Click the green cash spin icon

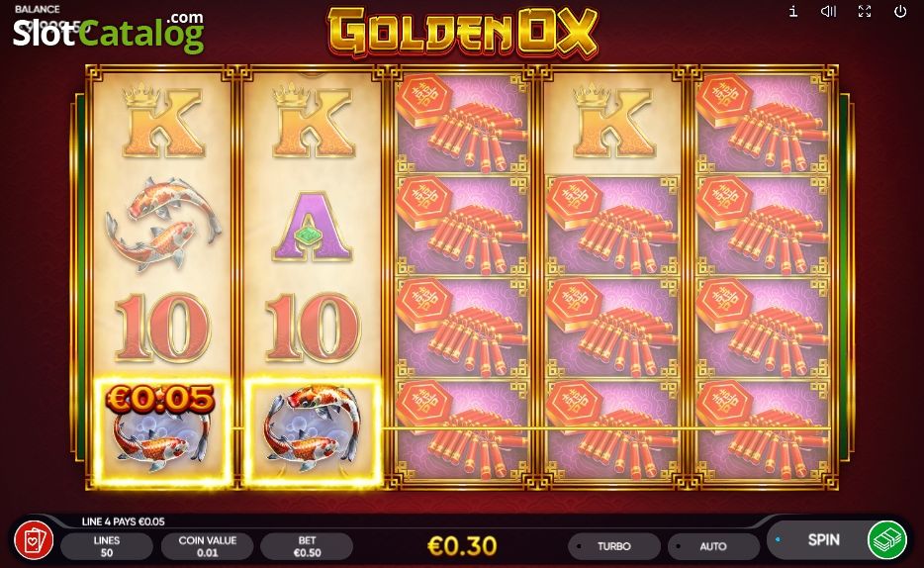tap(886, 539)
